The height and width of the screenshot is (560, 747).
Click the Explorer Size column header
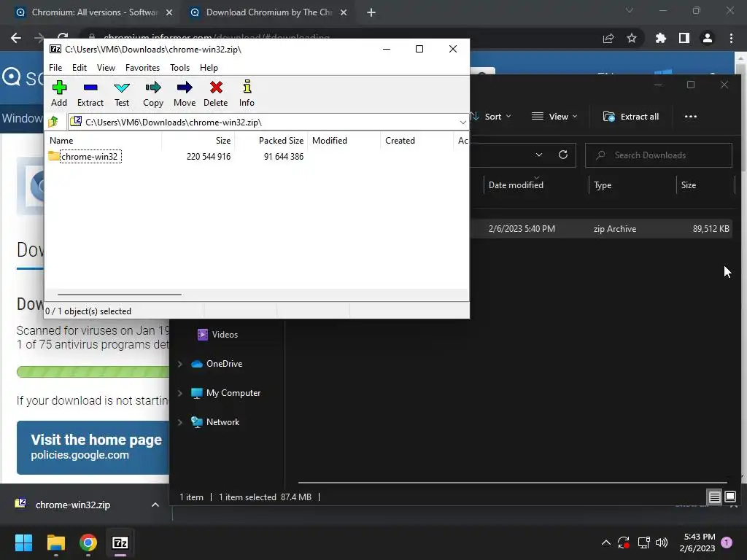[689, 185]
